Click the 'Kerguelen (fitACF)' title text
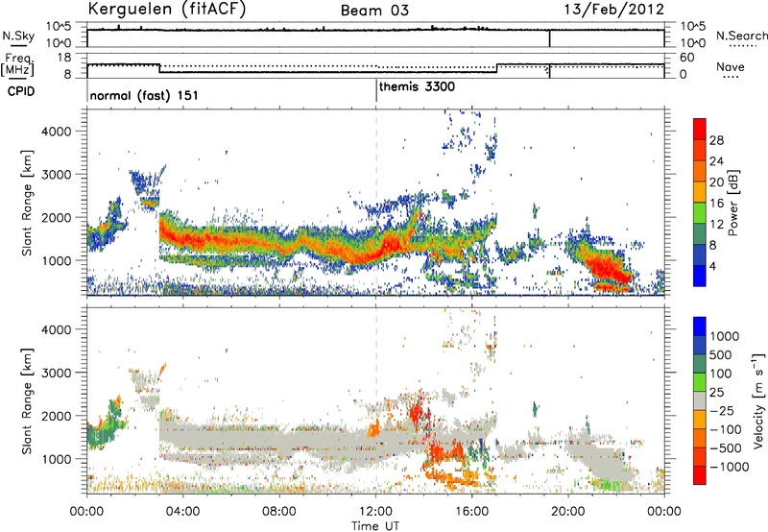This screenshot has height=532, width=768. [166, 9]
